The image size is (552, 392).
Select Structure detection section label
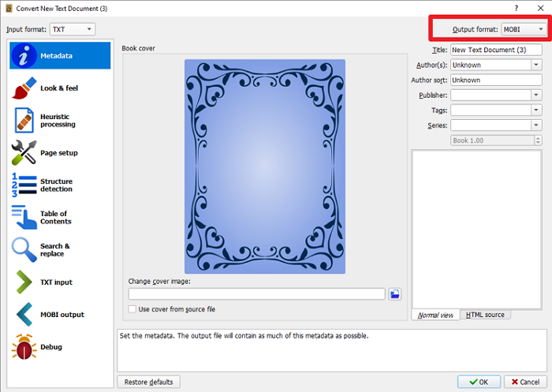tap(56, 185)
